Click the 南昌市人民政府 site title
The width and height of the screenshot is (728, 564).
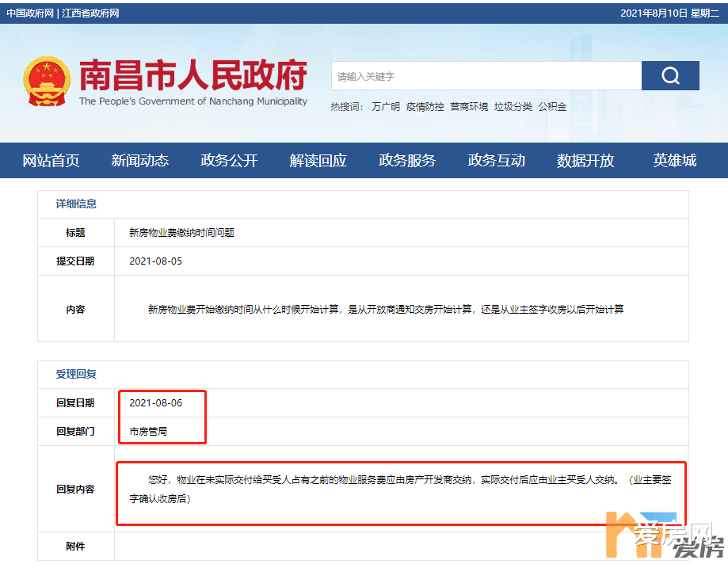click(x=192, y=74)
